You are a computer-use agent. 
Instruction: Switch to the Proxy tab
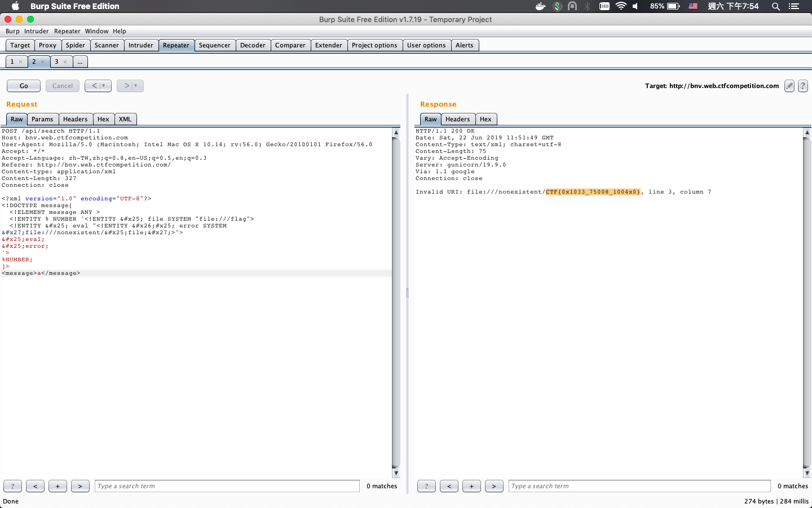point(48,45)
